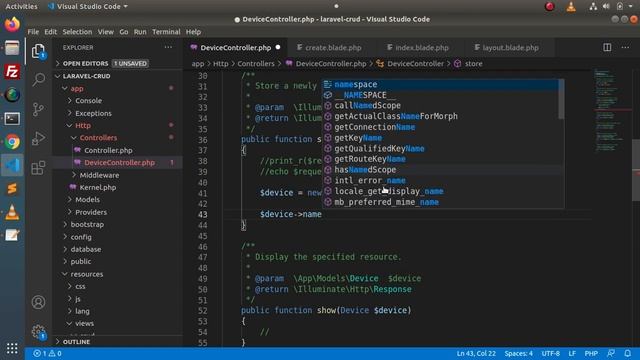640x360 pixels.
Task: Click store breadcrumb segment
Action: pos(473,63)
